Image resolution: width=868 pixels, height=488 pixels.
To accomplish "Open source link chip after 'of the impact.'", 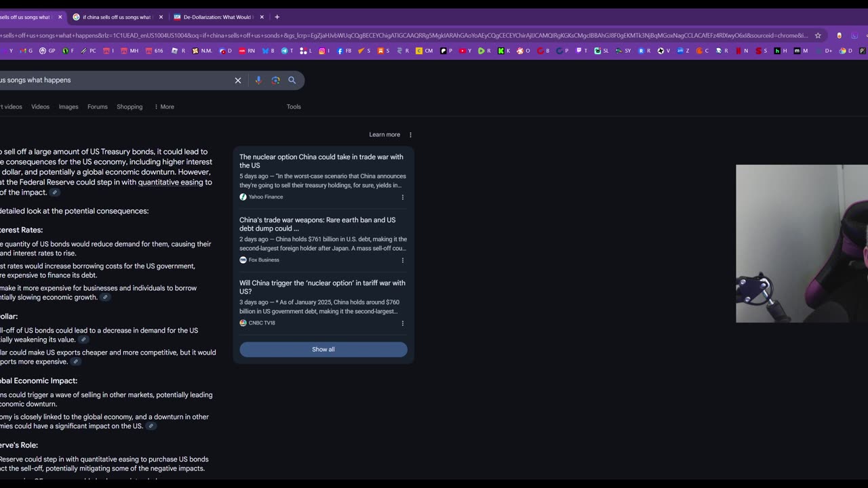I will coord(56,192).
